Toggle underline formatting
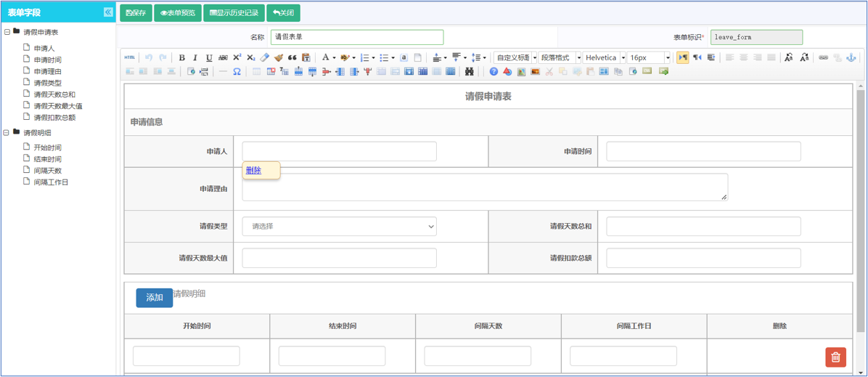The height and width of the screenshot is (377, 868). [x=209, y=58]
